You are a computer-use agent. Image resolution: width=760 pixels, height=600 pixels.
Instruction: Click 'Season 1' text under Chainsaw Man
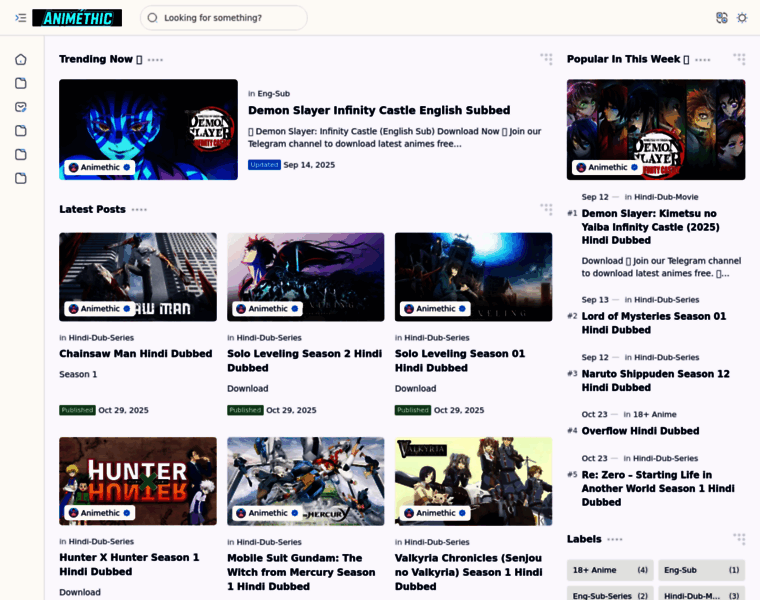pos(78,374)
